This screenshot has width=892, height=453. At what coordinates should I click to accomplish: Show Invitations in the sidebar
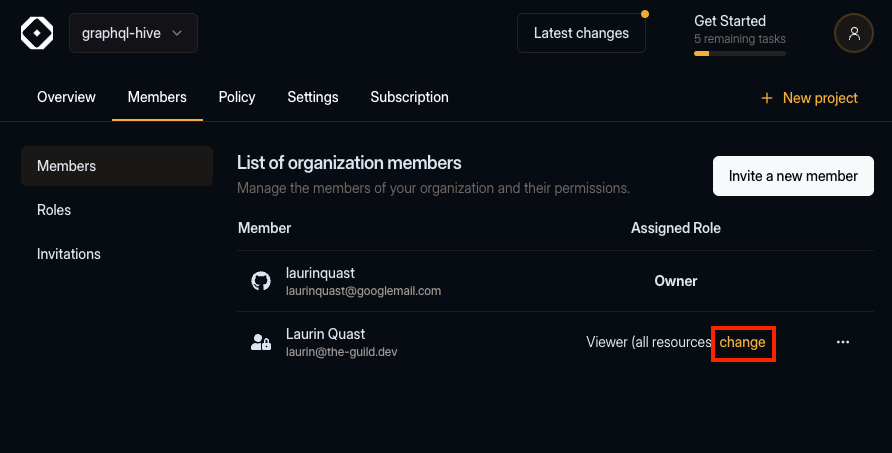tap(69, 254)
